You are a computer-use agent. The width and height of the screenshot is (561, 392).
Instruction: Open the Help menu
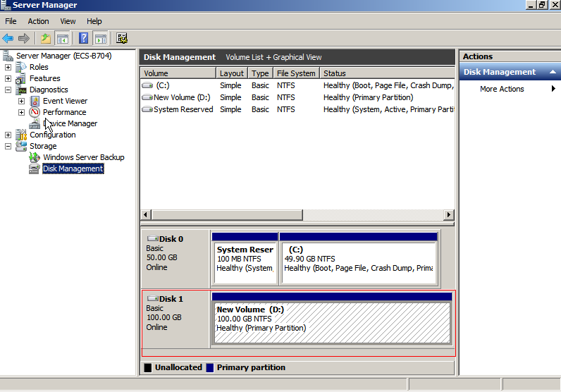(94, 21)
